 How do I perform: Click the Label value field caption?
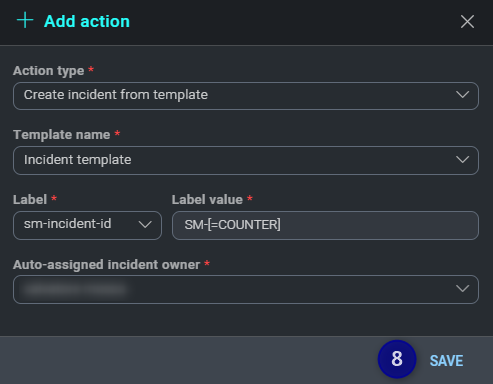pos(207,200)
